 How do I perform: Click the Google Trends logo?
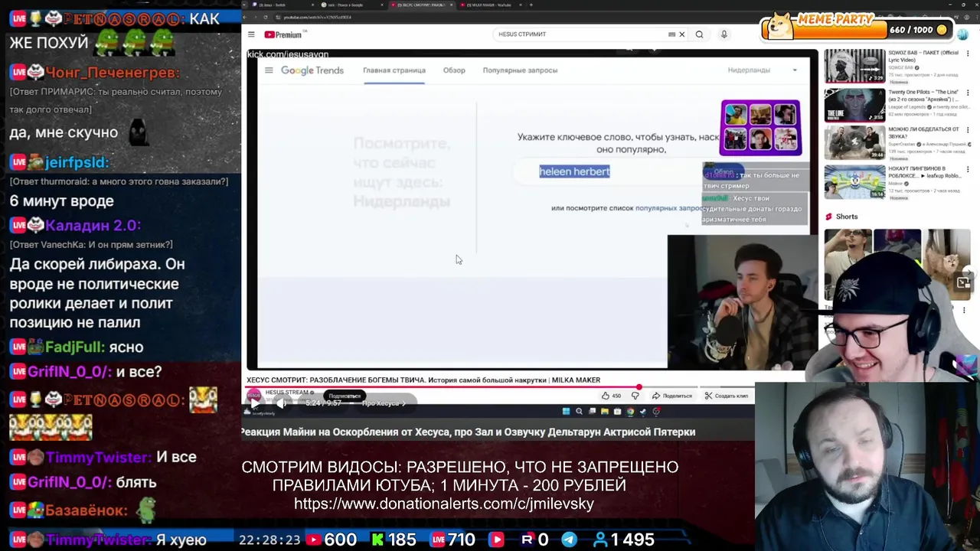[x=312, y=70]
